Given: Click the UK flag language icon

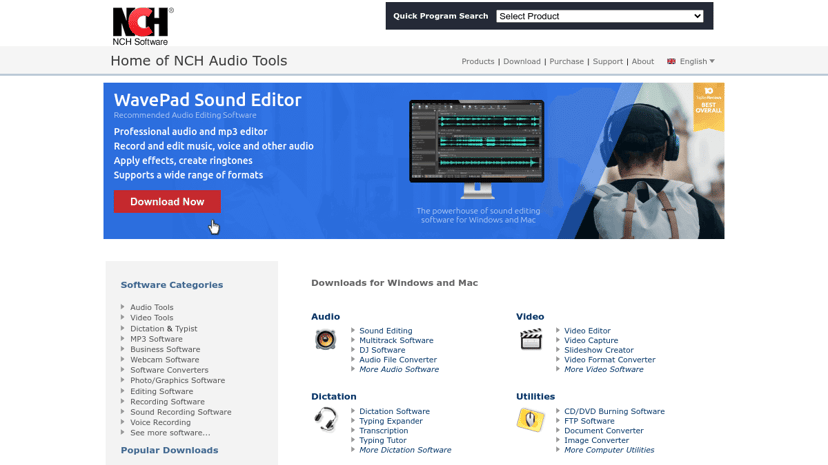Looking at the screenshot, I should click(671, 61).
